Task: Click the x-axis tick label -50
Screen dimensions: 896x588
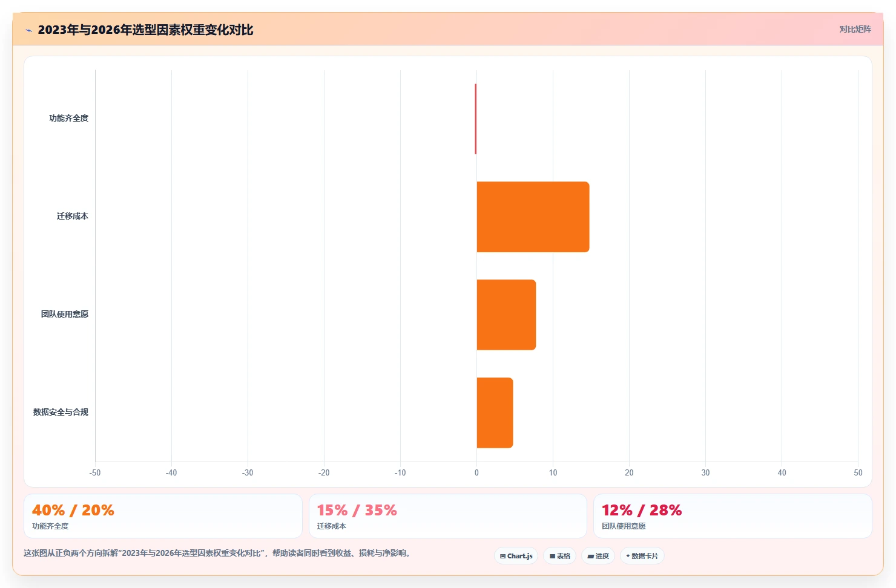Action: point(95,472)
